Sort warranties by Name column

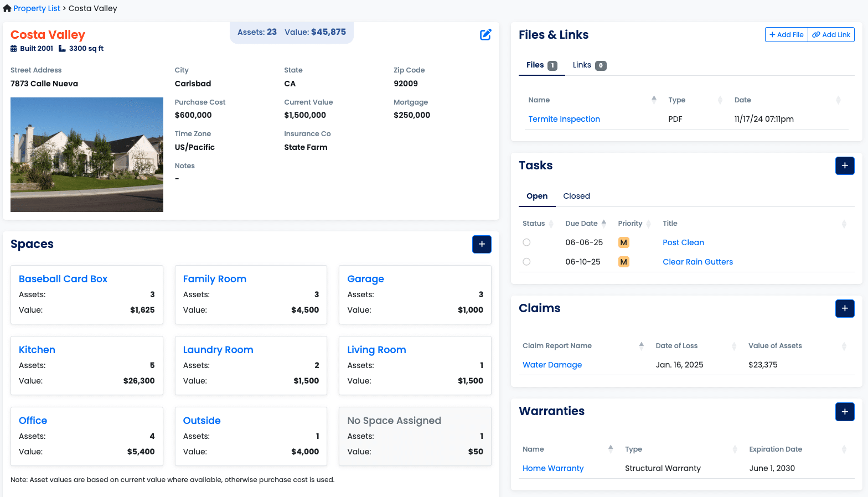pyautogui.click(x=568, y=449)
